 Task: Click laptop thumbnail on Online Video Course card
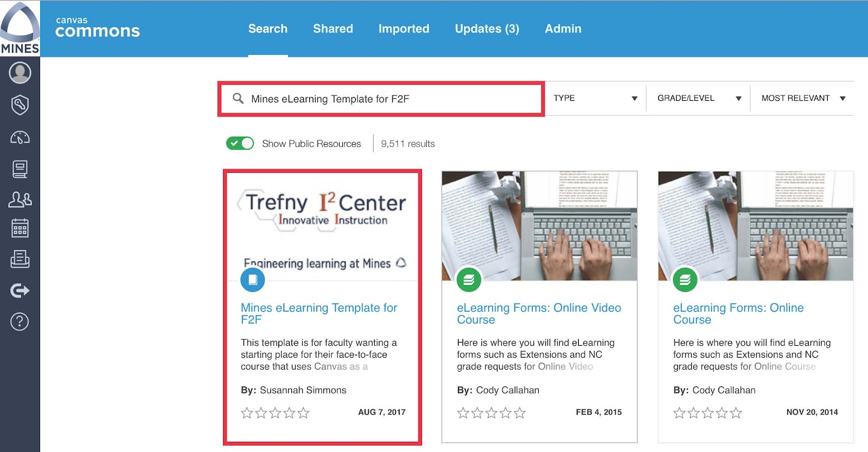click(x=539, y=226)
